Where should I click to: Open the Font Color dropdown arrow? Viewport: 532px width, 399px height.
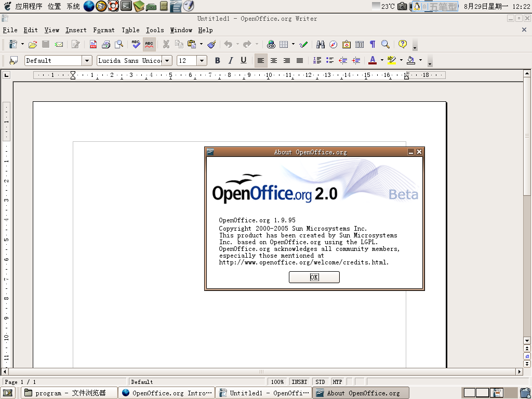tap(382, 60)
